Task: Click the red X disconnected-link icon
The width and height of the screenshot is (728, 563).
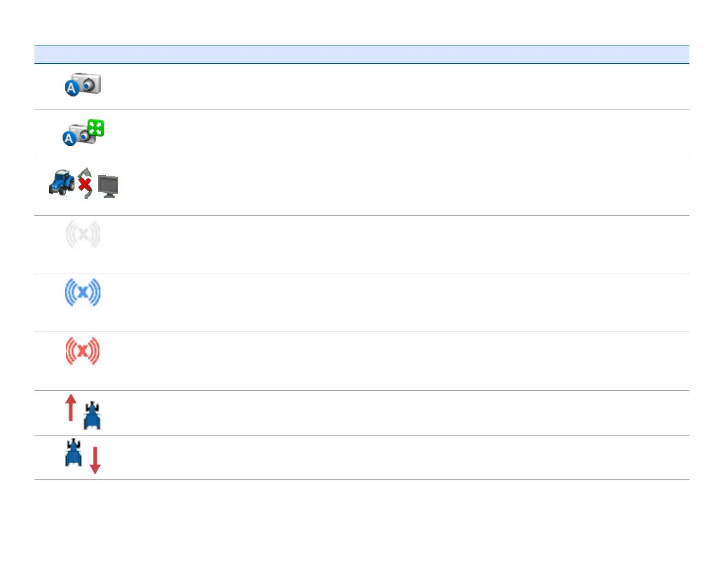Action: point(85,184)
